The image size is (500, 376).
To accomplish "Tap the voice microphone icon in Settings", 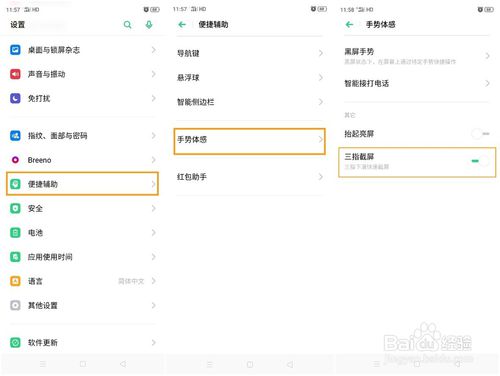I will (x=149, y=24).
